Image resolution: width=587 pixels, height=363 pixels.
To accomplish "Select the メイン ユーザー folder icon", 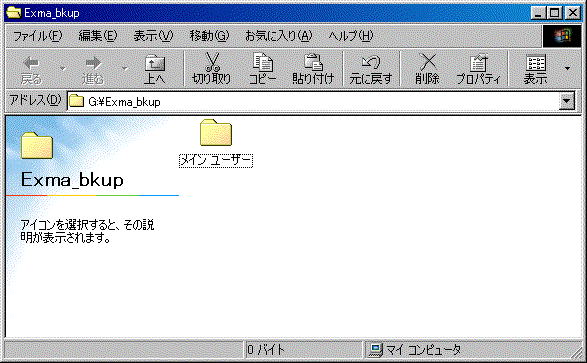I will click(216, 132).
